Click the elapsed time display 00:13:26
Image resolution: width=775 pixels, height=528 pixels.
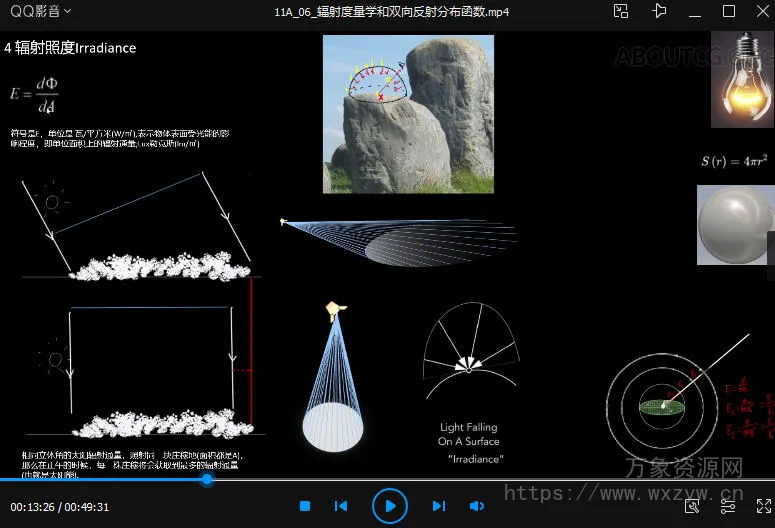click(33, 507)
